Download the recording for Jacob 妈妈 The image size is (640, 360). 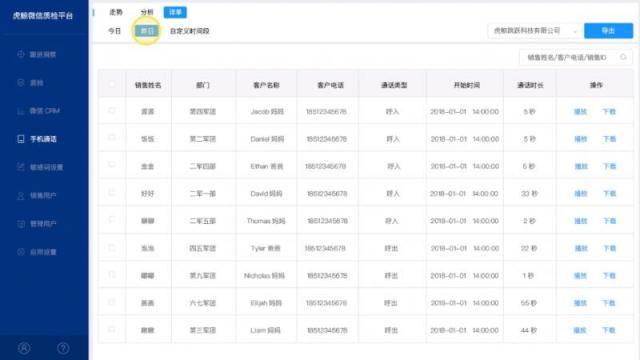tap(609, 111)
